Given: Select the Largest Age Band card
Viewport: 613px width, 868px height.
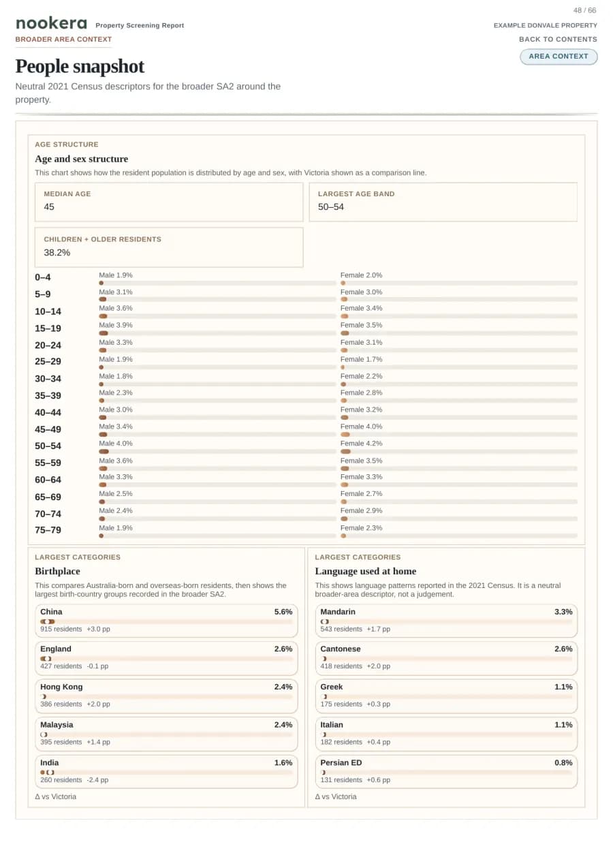Looking at the screenshot, I should coord(443,202).
